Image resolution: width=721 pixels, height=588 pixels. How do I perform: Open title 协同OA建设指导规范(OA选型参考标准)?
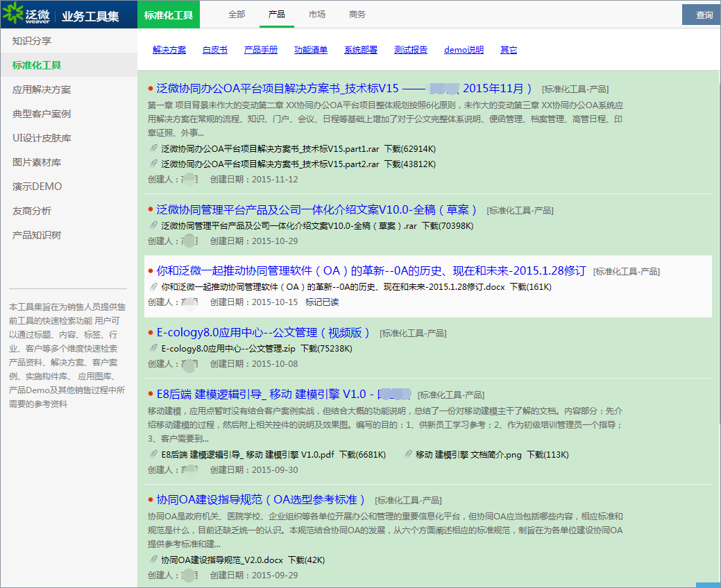tap(261, 499)
